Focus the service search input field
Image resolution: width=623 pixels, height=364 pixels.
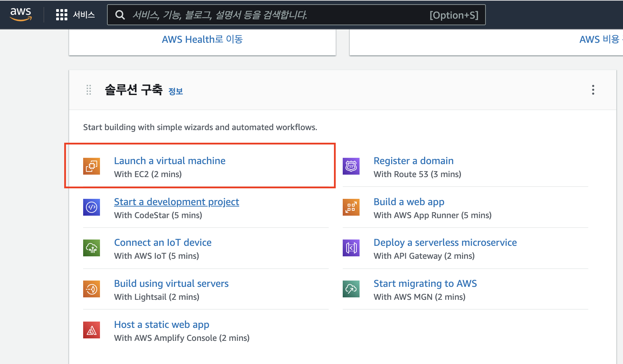(296, 15)
